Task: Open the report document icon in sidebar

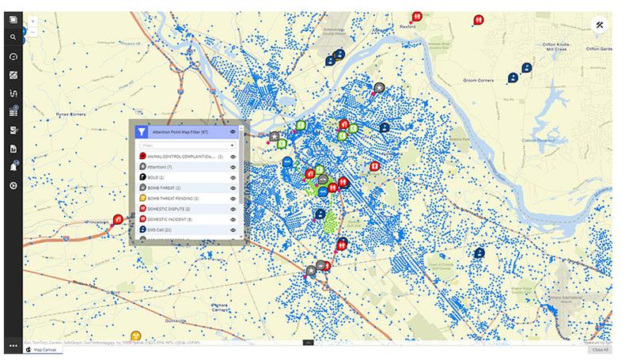Action: 13,149
